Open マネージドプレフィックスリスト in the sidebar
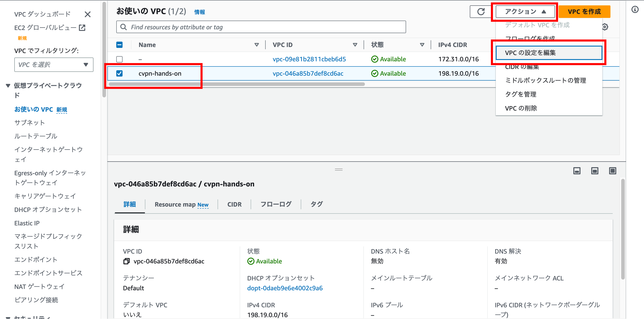The width and height of the screenshot is (644, 319). (48, 241)
